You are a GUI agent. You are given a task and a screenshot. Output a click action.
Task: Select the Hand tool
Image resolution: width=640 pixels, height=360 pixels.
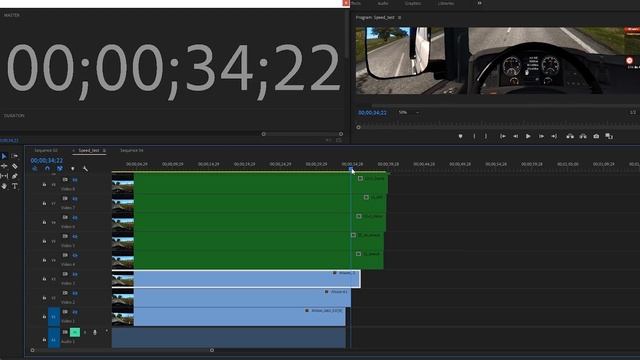(4, 186)
